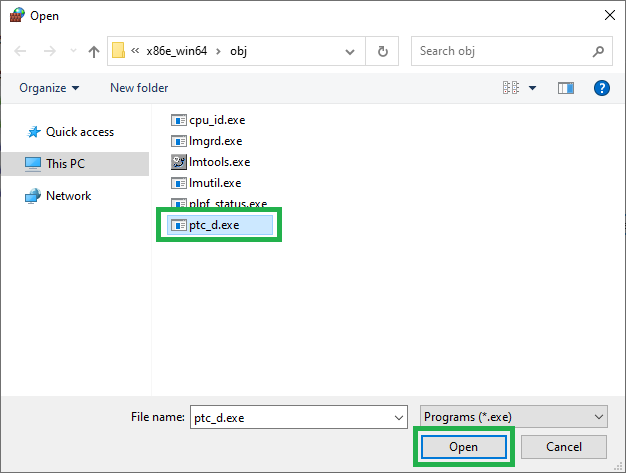This screenshot has width=626, height=473.
Task: Select lmutil.exe in the file list
Action: (x=215, y=182)
